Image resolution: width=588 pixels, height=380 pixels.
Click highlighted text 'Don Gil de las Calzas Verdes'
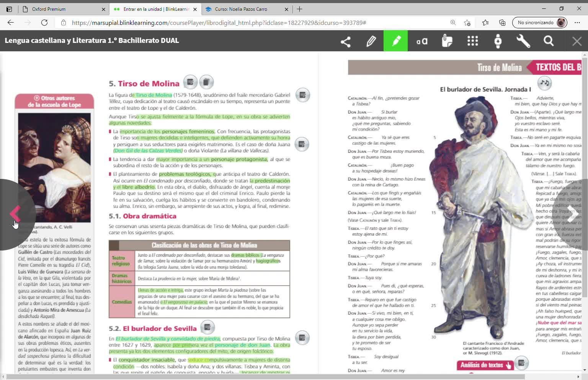point(148,151)
